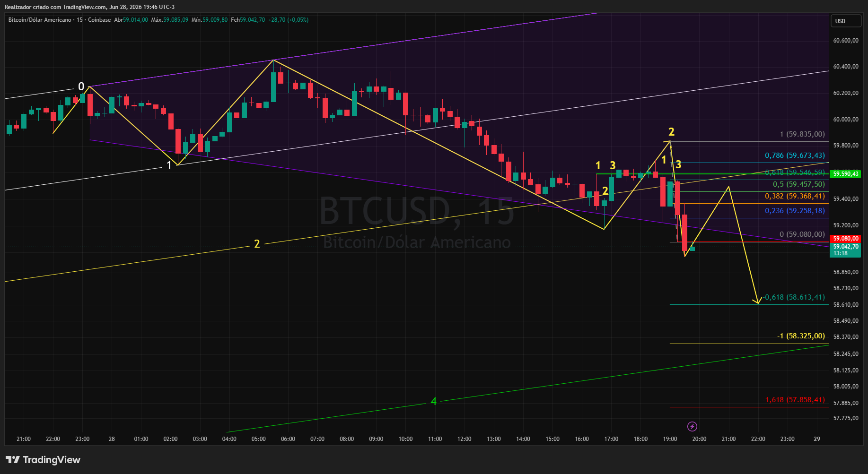
Task: Click the 59.200,00 price axis tick
Action: [x=846, y=225]
